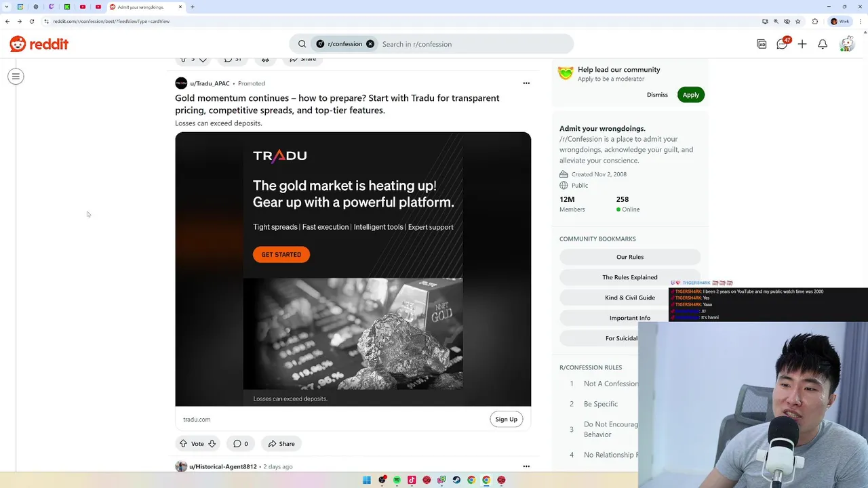Bookmark this page with star icon

(x=797, y=21)
